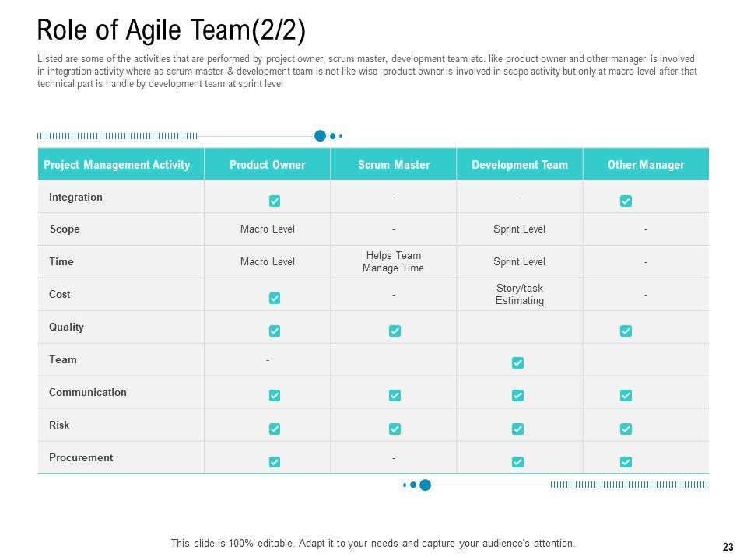The width and height of the screenshot is (747, 560).
Task: Select the slide title Role of Agile Team
Action: pos(171,31)
